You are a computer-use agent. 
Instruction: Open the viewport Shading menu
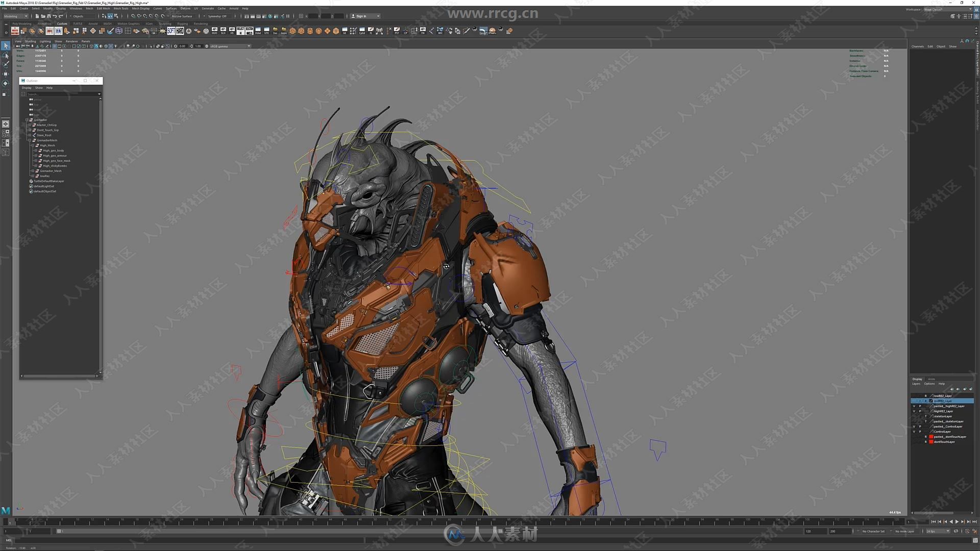(31, 41)
